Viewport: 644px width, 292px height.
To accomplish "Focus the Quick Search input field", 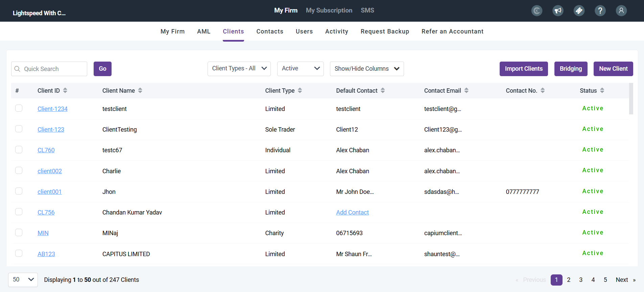I will 49,69.
